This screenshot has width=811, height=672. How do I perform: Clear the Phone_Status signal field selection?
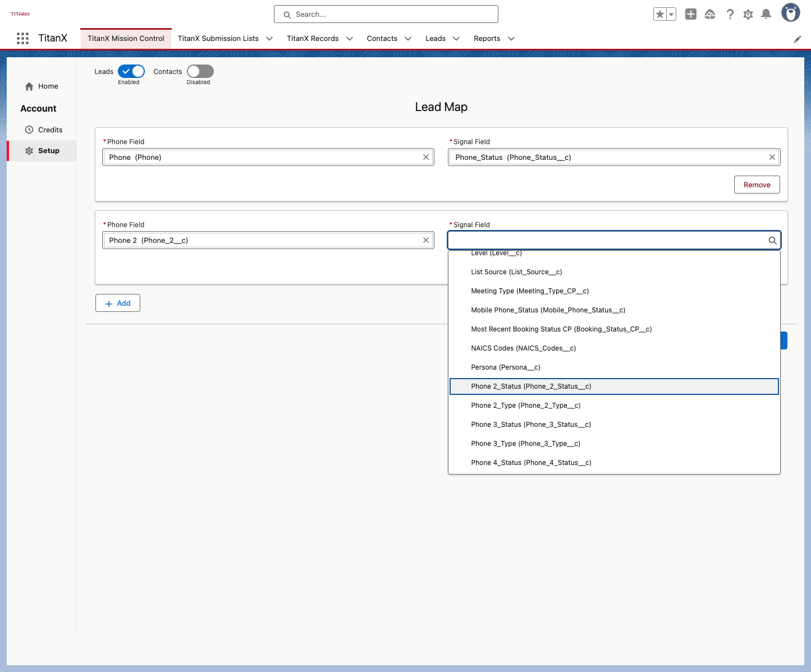(772, 157)
